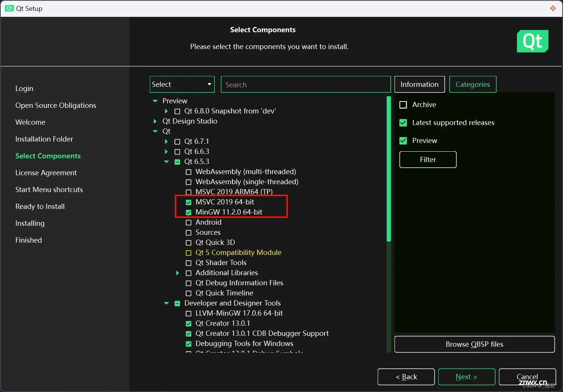Expand the Additional Libraries node

tap(177, 273)
